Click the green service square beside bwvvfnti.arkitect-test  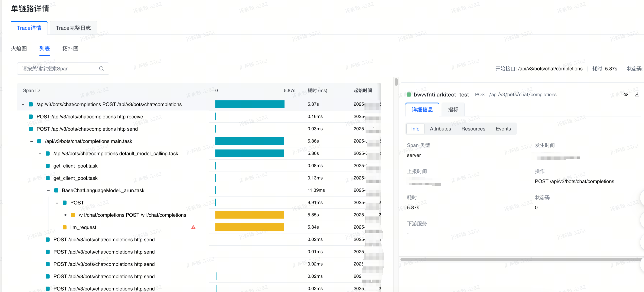pos(409,94)
